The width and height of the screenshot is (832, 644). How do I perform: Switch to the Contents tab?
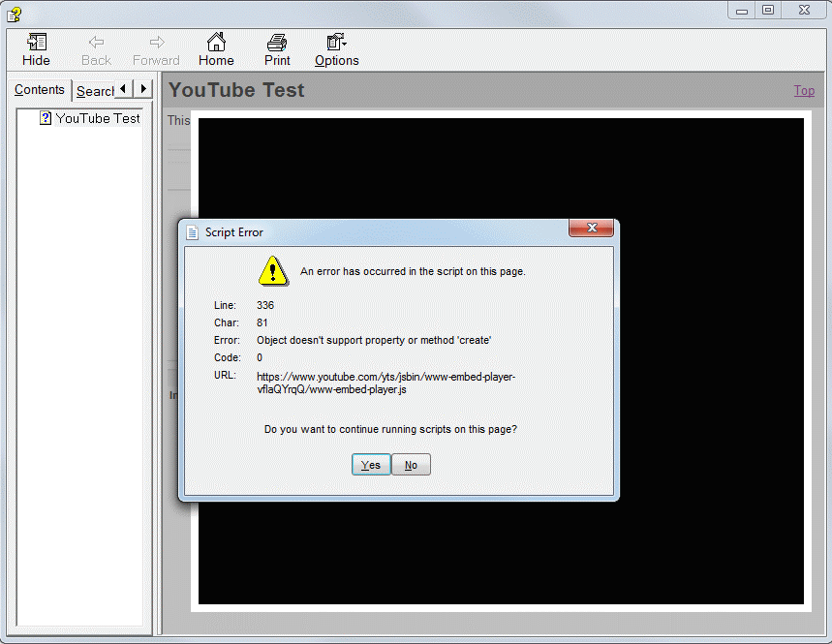(39, 89)
